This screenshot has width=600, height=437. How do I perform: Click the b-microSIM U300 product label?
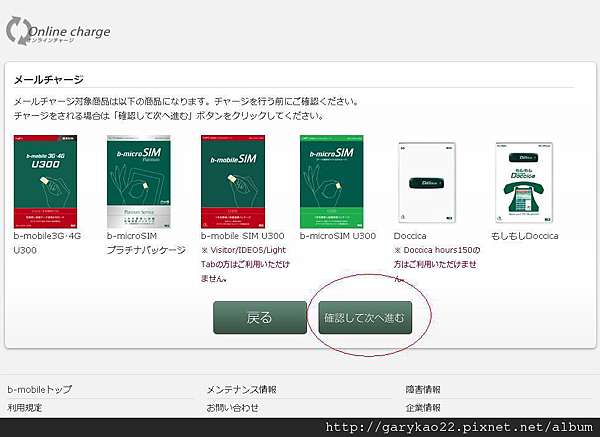click(338, 236)
